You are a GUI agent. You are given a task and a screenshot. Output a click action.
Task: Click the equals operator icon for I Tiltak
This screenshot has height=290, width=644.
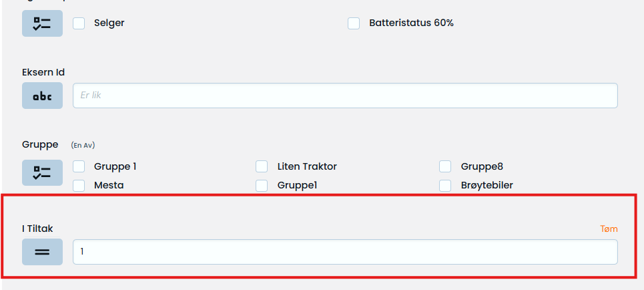(42, 252)
